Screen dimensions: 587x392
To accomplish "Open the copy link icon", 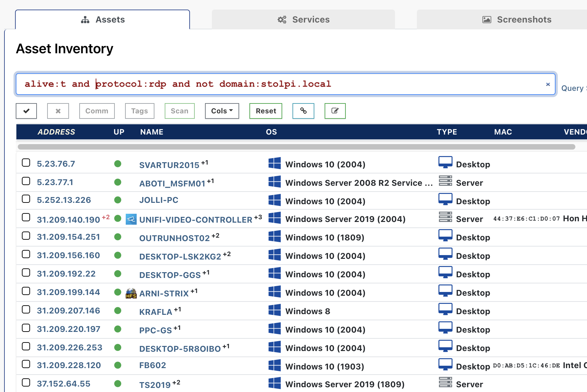I will 303,111.
